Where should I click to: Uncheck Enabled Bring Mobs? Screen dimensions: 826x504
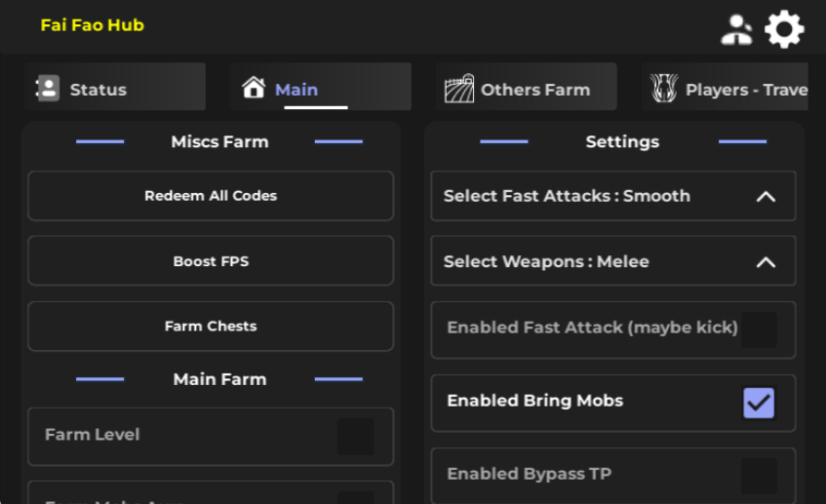pyautogui.click(x=759, y=403)
